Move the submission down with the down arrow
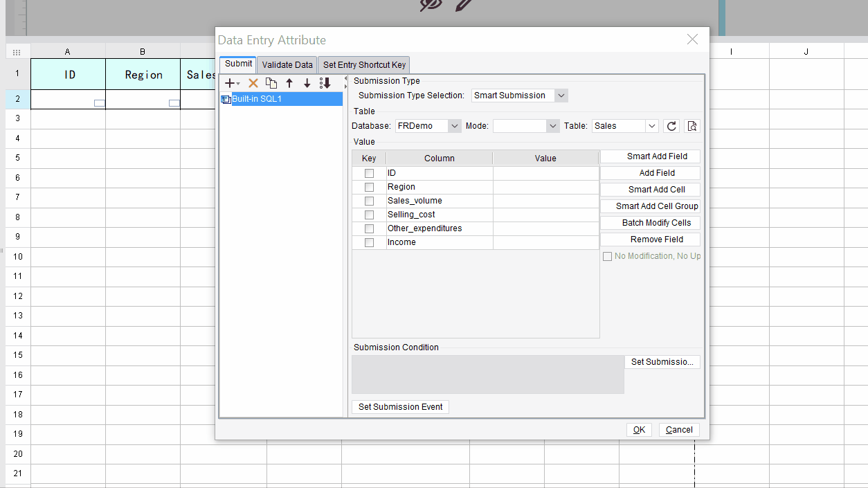Viewport: 868px width, 488px height. pyautogui.click(x=307, y=83)
